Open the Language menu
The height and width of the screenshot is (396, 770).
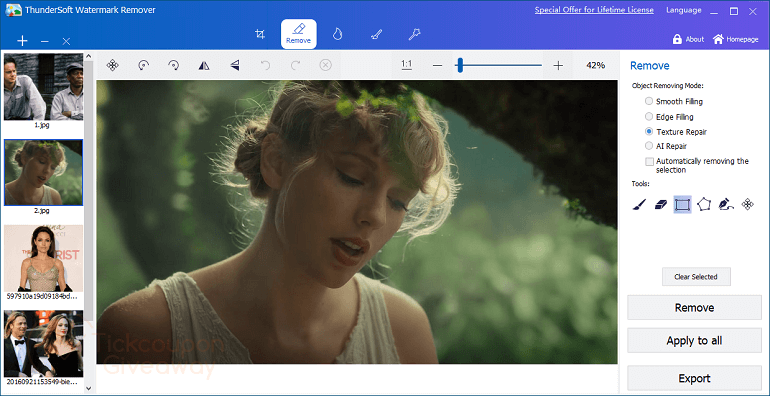[x=684, y=10]
